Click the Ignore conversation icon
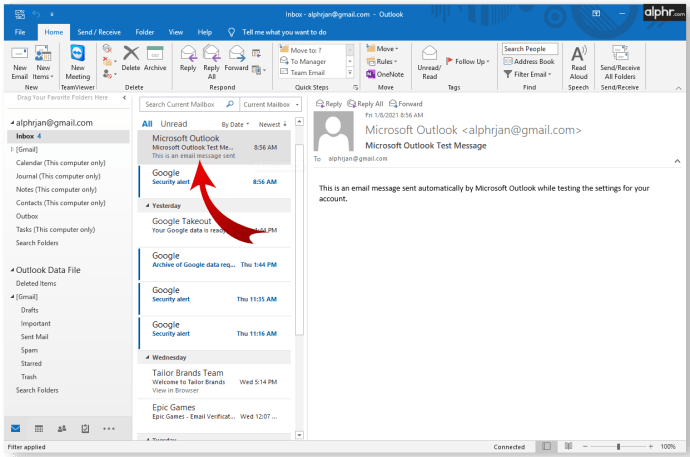The width and height of the screenshot is (690, 457). (107, 48)
